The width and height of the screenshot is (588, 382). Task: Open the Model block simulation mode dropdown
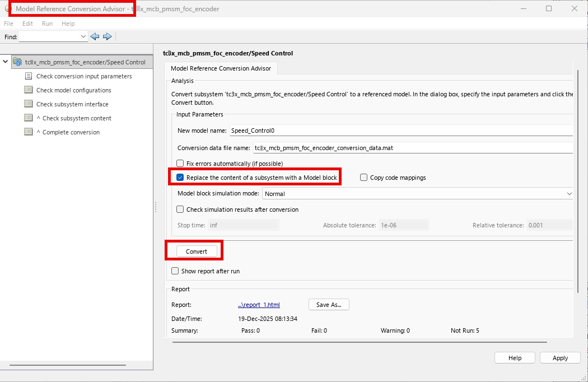[569, 193]
